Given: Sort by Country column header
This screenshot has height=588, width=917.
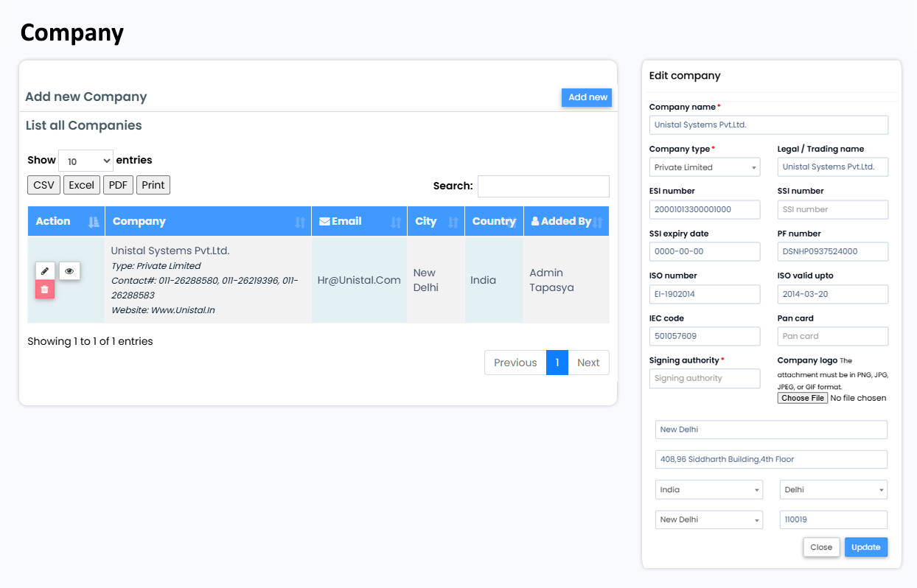Looking at the screenshot, I should click(x=493, y=222).
